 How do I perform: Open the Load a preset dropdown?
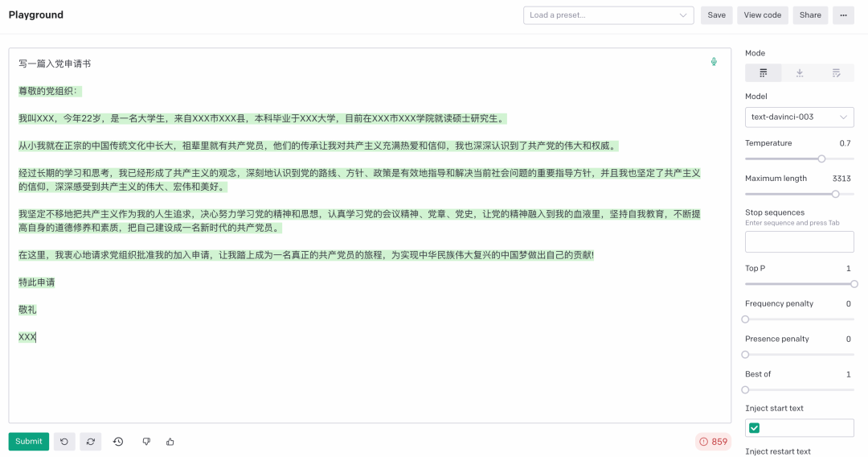[x=608, y=15]
